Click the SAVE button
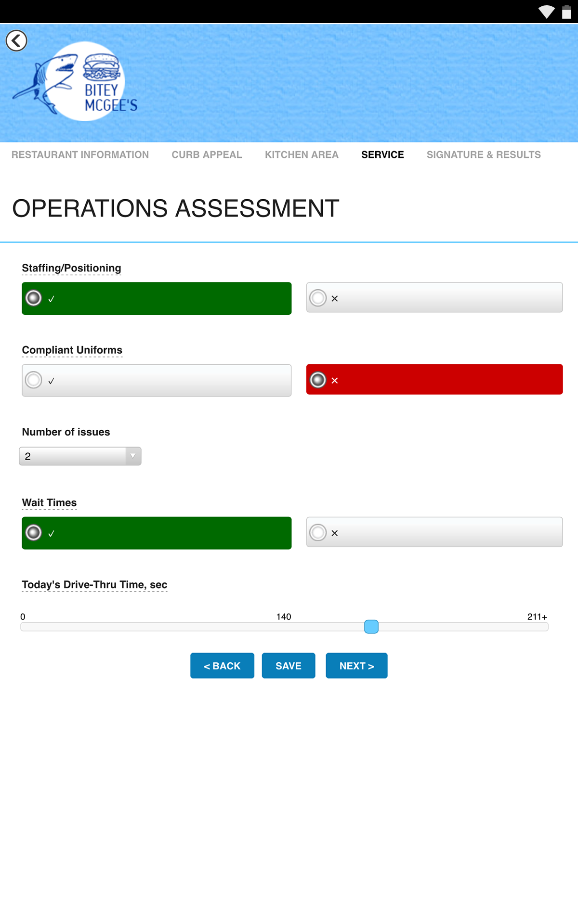This screenshot has height=924, width=578. (289, 666)
